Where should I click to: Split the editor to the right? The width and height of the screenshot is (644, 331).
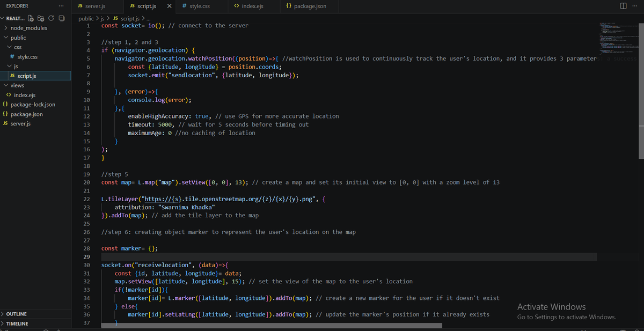623,6
